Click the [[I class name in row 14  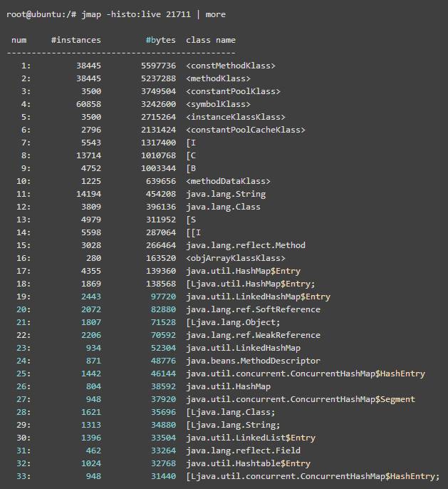194,232
